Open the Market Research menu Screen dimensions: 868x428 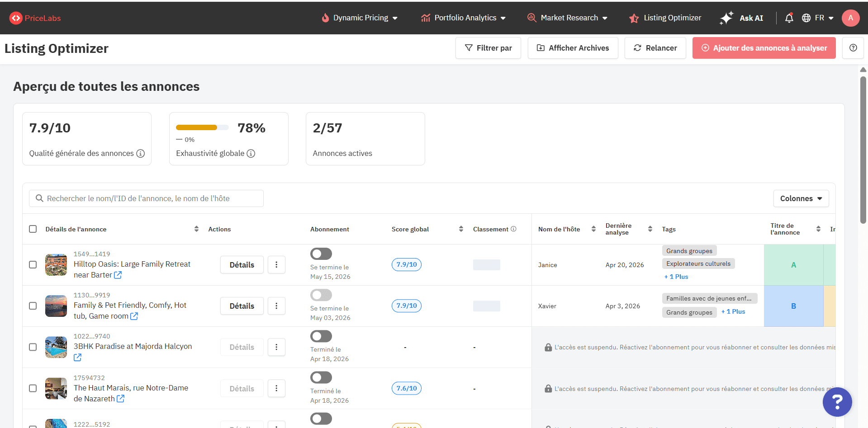coord(568,18)
